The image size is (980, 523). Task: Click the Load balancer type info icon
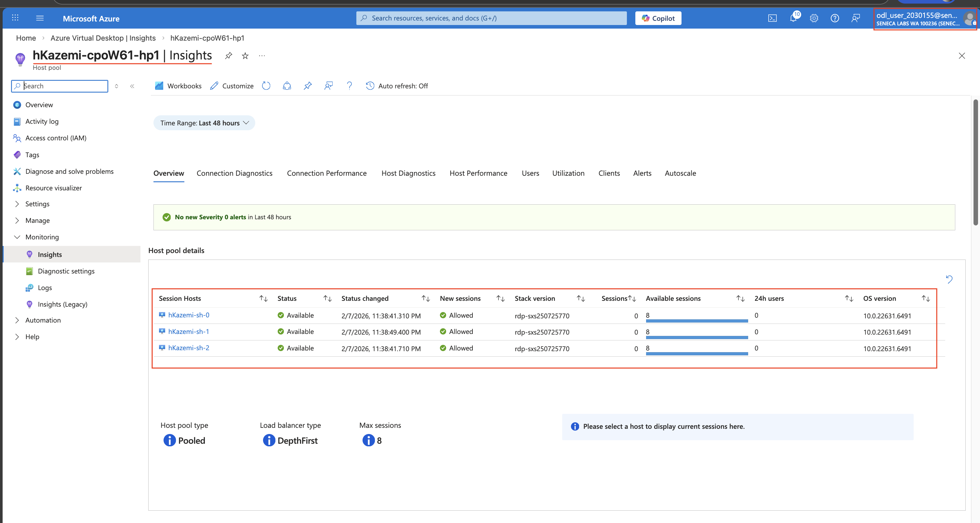(x=269, y=440)
